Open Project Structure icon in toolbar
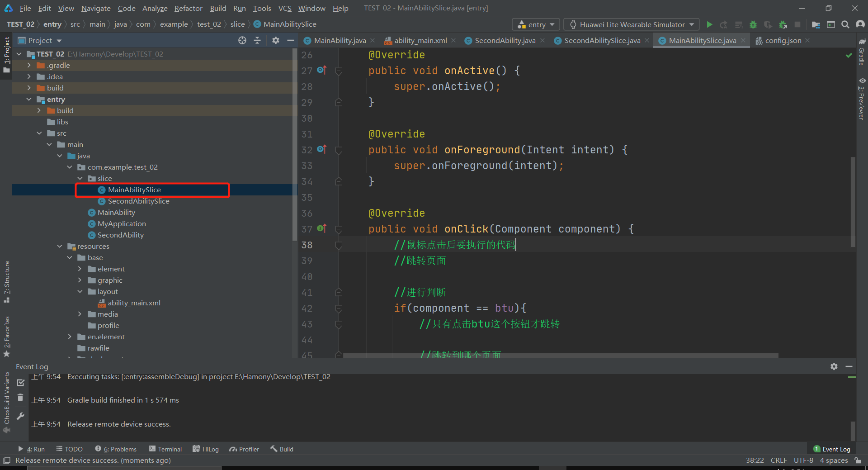This screenshot has width=868, height=470. point(816,24)
